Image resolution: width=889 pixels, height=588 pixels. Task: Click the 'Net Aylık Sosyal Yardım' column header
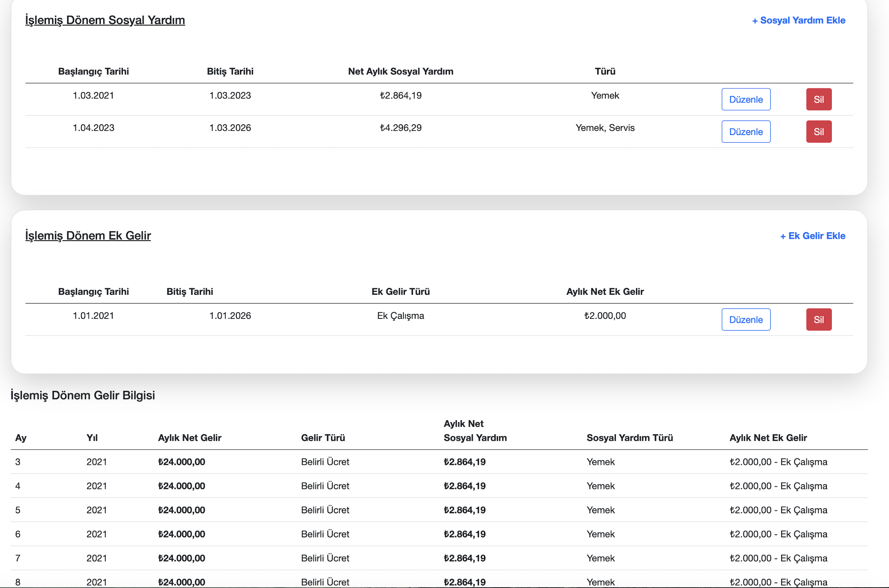[x=400, y=71]
